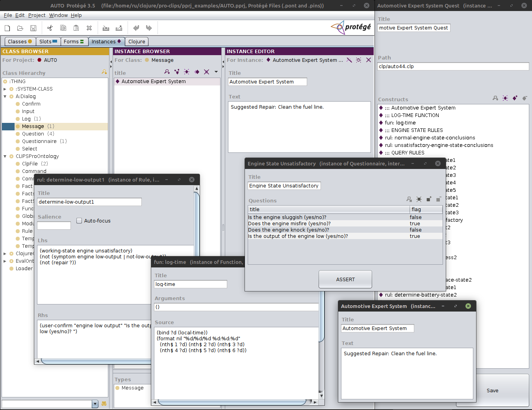Click the ASSERT button
This screenshot has width=532, height=410.
click(x=345, y=279)
